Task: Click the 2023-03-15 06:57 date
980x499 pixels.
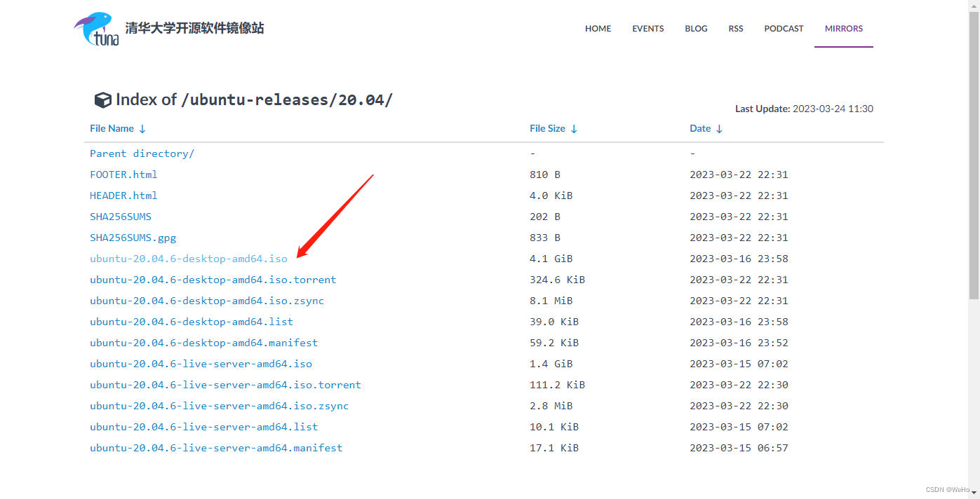Action: click(x=739, y=448)
